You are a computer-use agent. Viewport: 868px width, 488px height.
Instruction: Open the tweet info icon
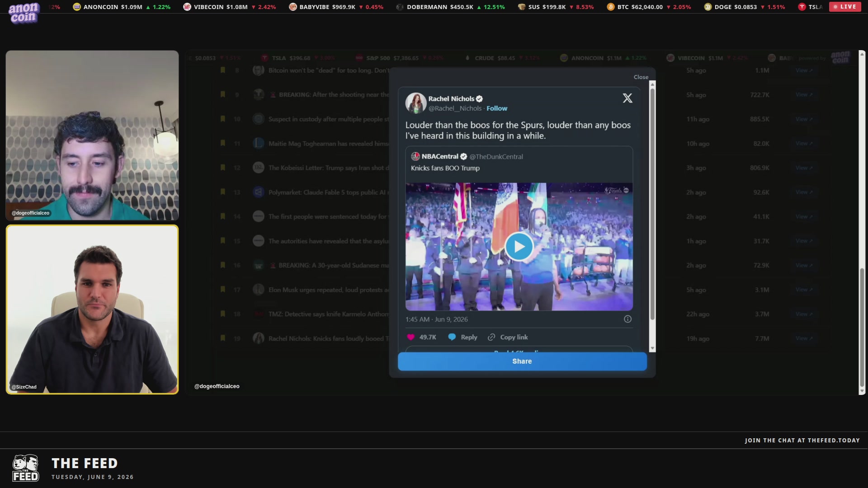coord(627,319)
